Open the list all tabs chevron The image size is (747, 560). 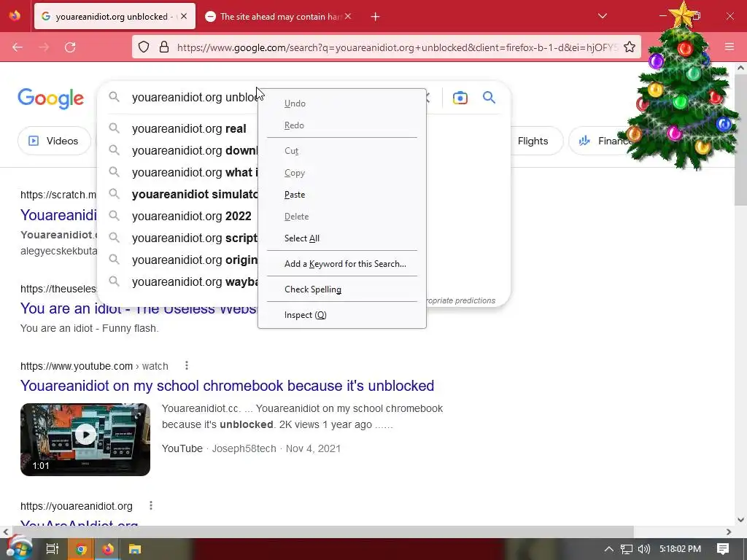click(x=603, y=16)
